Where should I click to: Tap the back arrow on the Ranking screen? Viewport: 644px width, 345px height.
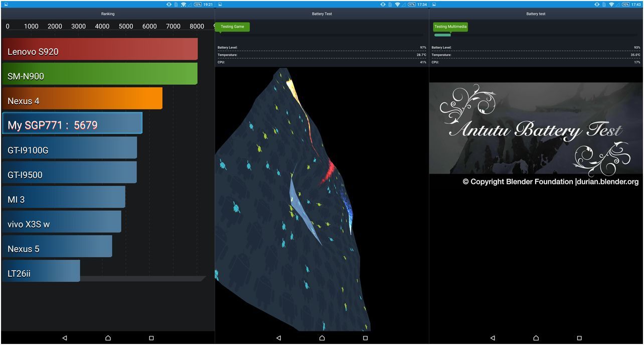(x=64, y=338)
